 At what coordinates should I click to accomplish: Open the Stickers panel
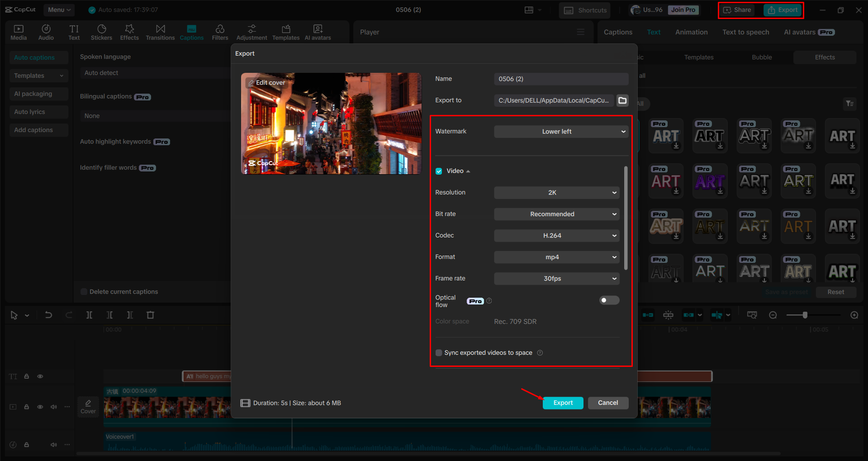[x=101, y=32]
